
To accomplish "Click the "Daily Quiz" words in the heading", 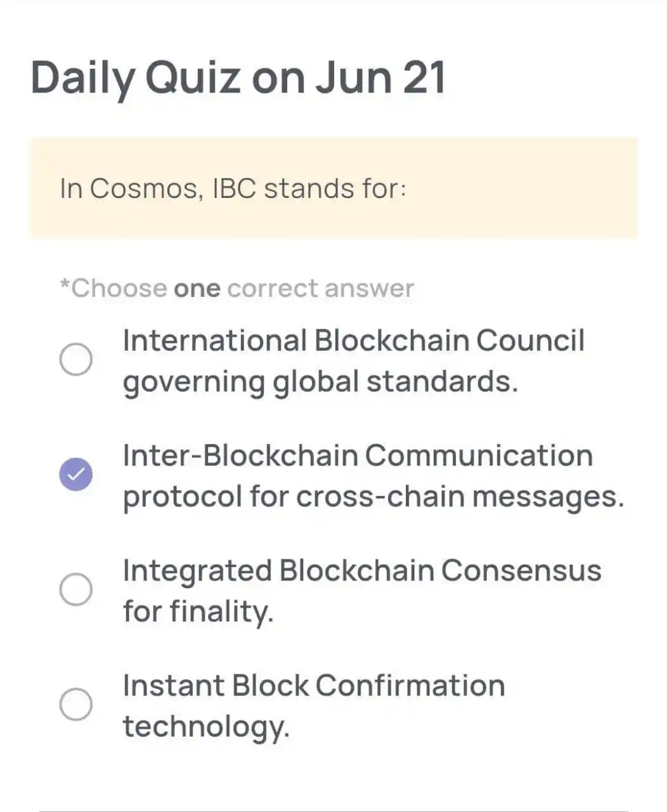I will tap(136, 79).
